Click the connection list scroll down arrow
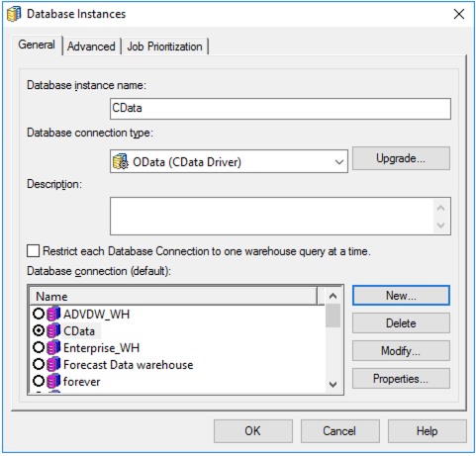Viewport: 476px width, 456px height. [x=333, y=385]
